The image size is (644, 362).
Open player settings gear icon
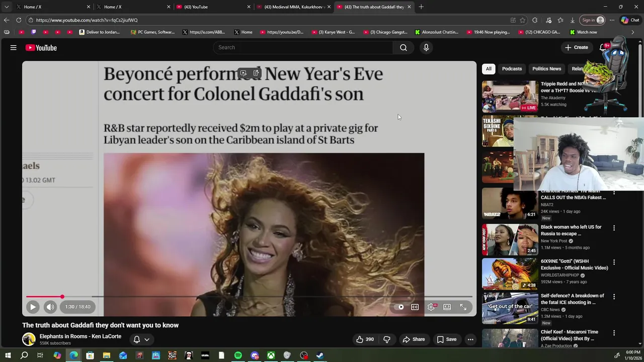431,307
